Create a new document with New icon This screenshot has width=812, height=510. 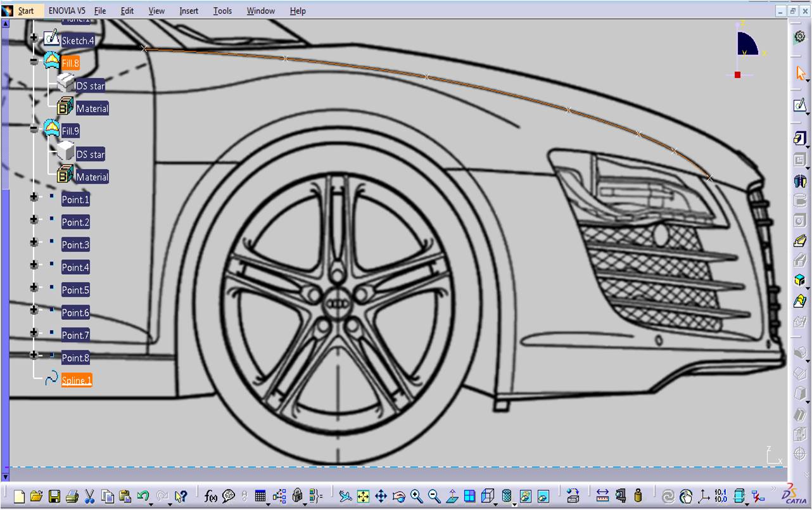(19, 496)
